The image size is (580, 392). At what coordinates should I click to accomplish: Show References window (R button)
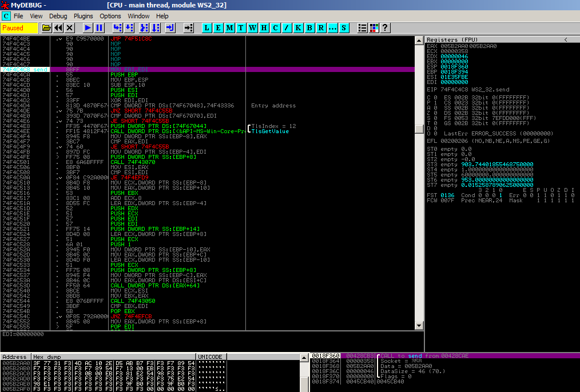(x=321, y=27)
